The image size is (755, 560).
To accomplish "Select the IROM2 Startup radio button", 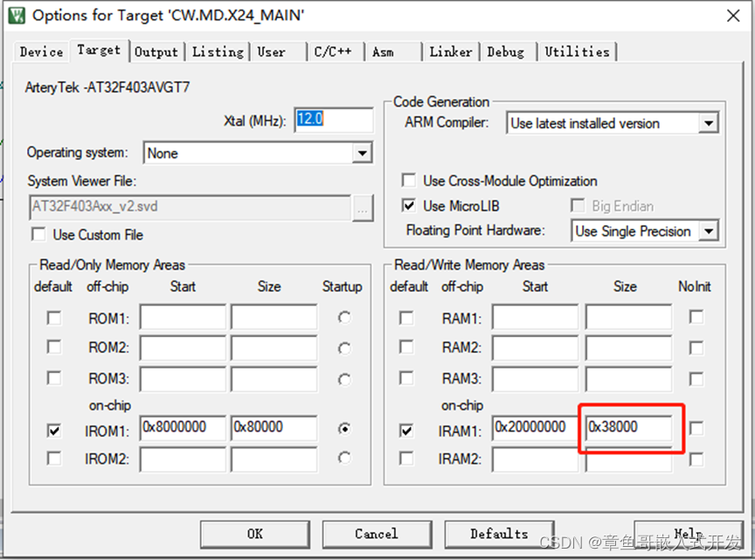I will pyautogui.click(x=344, y=458).
